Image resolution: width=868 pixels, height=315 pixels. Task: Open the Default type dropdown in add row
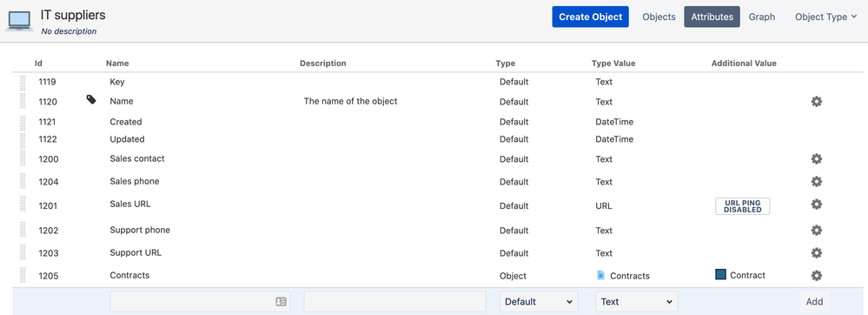click(x=539, y=302)
